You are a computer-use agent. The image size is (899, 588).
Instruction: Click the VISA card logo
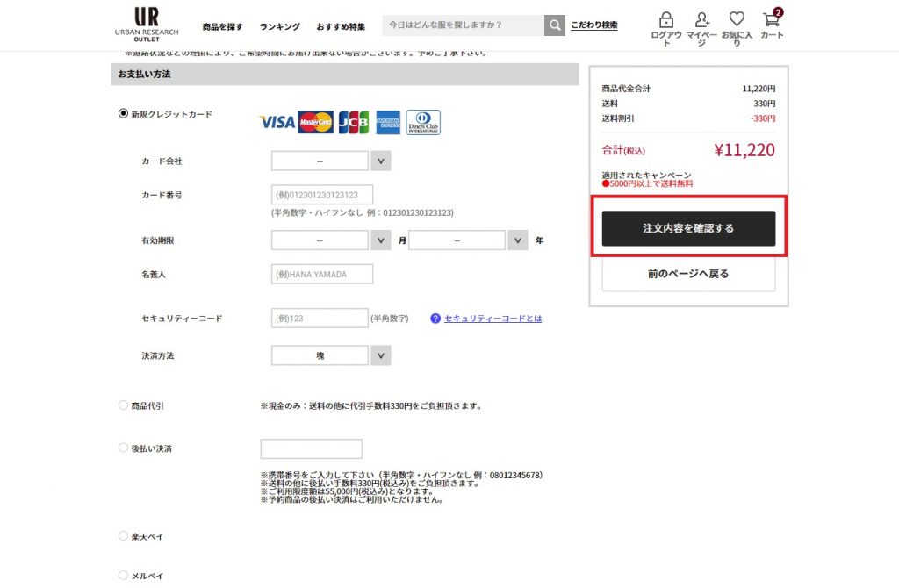(x=277, y=122)
